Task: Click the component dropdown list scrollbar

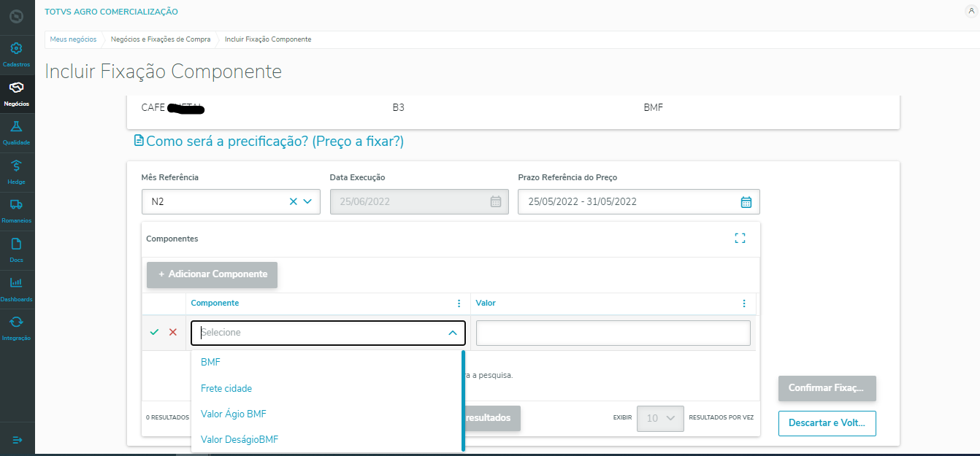Action: pos(463,401)
